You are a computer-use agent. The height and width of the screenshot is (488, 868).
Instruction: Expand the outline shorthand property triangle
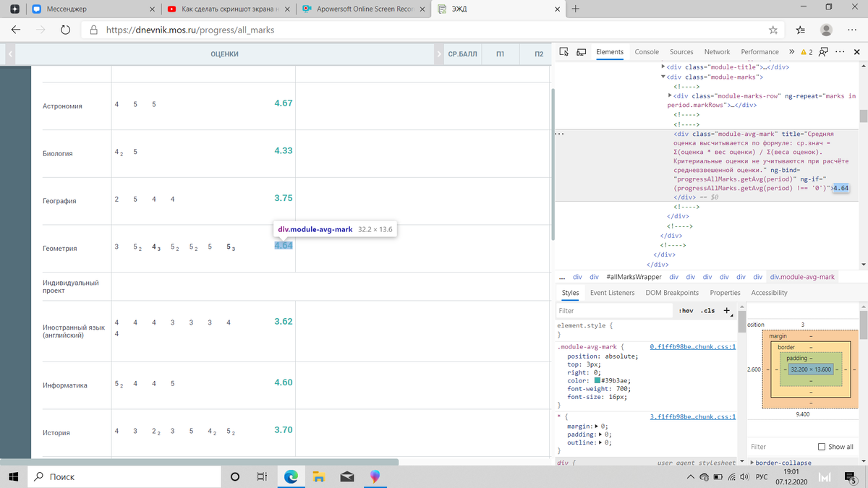600,443
